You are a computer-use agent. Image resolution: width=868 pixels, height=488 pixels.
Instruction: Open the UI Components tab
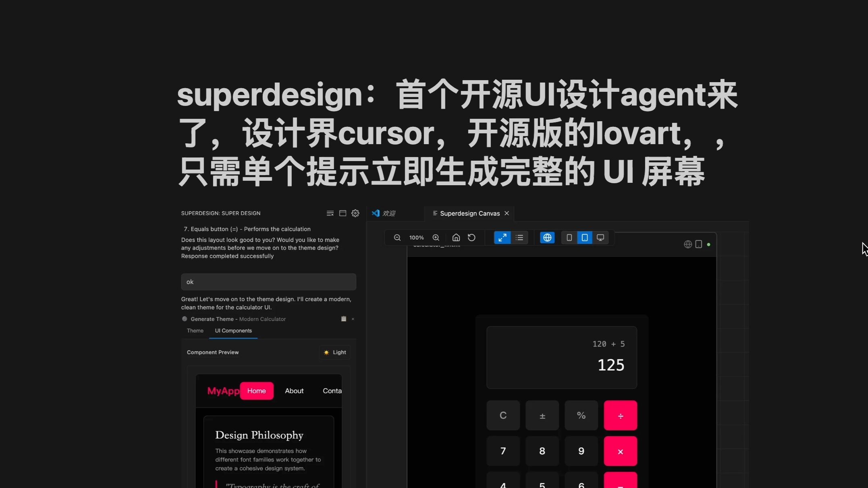click(x=233, y=331)
